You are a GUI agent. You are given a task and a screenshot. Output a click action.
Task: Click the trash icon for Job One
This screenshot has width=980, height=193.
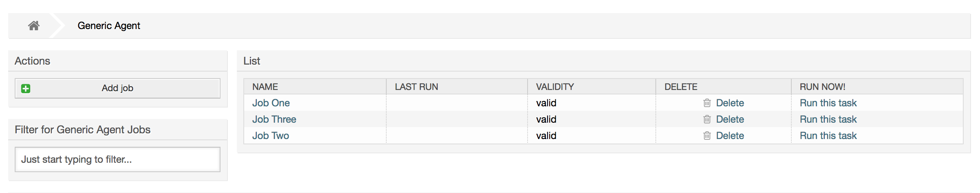[707, 103]
